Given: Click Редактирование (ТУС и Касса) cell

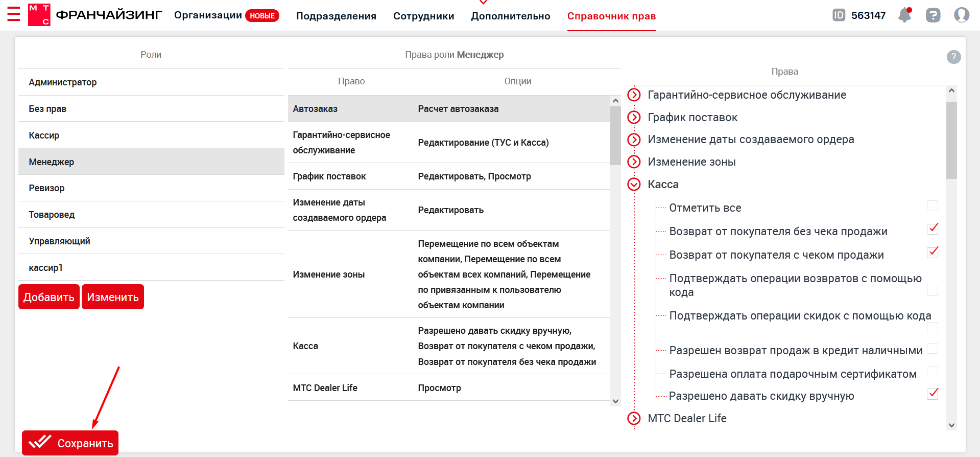Looking at the screenshot, I should coord(483,143).
